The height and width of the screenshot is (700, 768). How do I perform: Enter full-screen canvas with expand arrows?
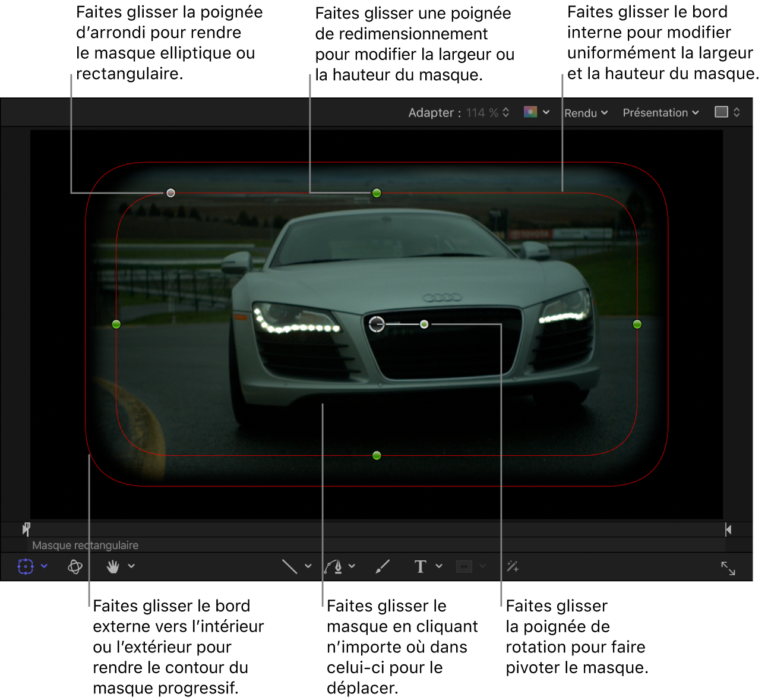[728, 568]
